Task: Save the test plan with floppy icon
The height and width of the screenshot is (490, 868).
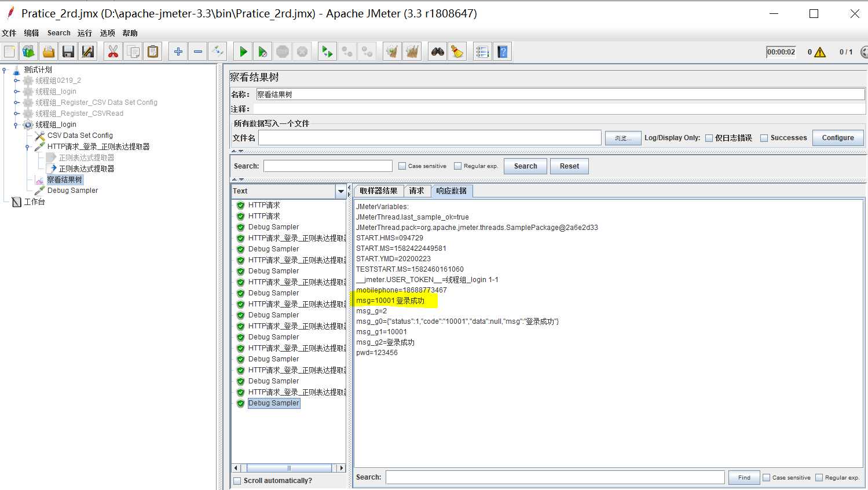Action: (68, 52)
